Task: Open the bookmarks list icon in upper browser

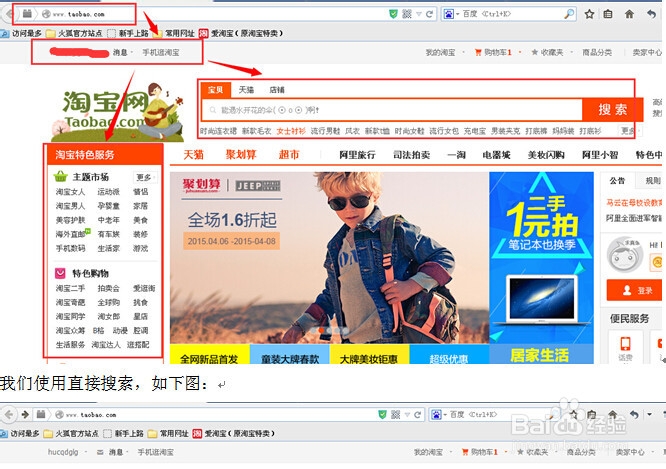Action: (608, 14)
